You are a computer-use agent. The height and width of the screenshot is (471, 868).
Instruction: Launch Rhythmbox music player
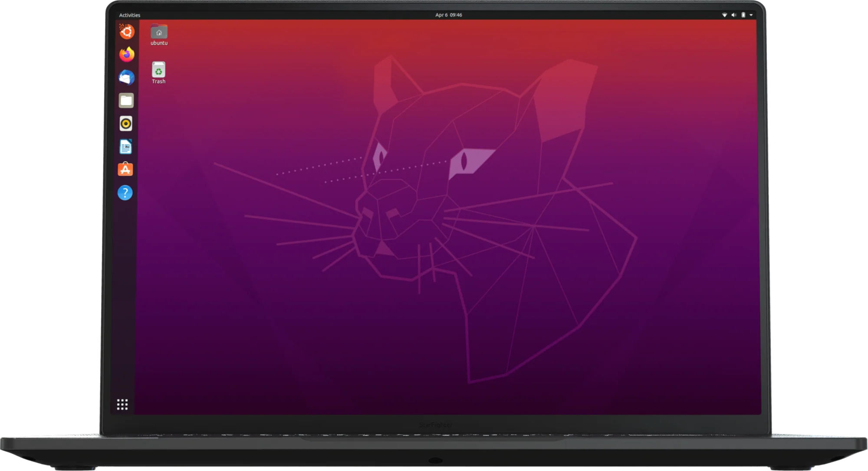tap(126, 124)
